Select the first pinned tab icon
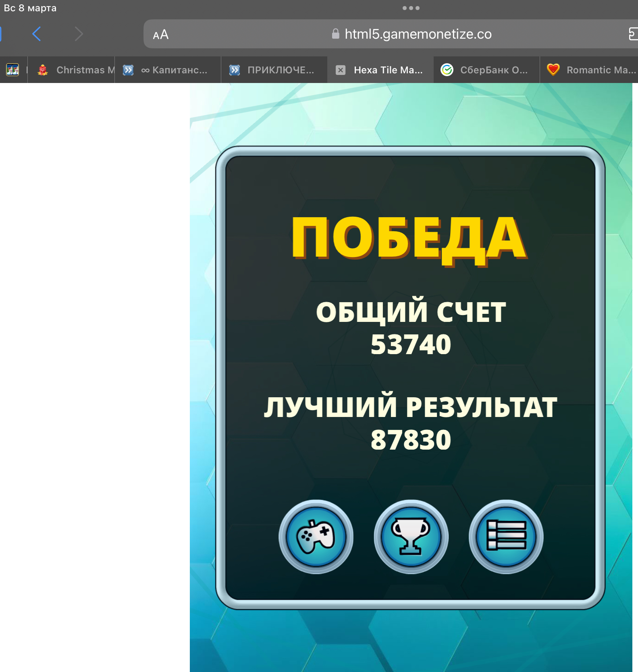Screen dimensions: 638x672 pyautogui.click(x=12, y=70)
